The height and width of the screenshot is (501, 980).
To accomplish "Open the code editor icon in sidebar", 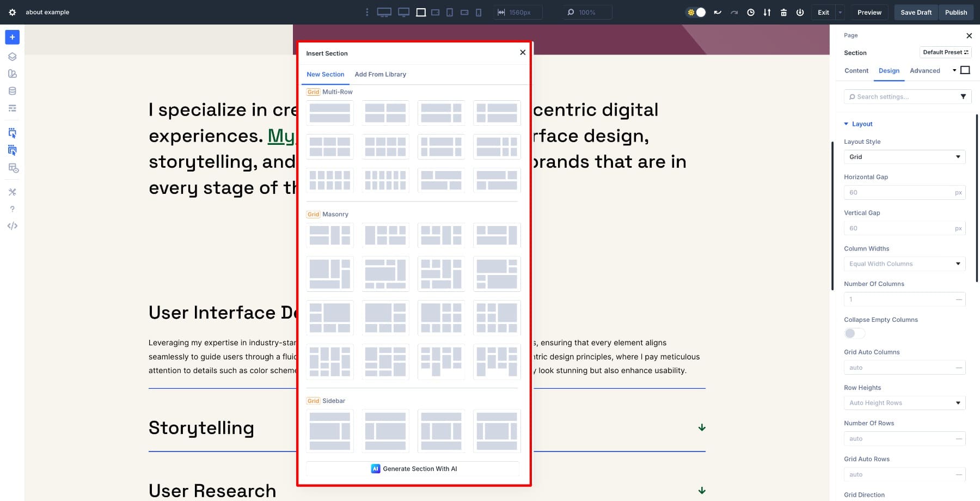I will (x=12, y=226).
